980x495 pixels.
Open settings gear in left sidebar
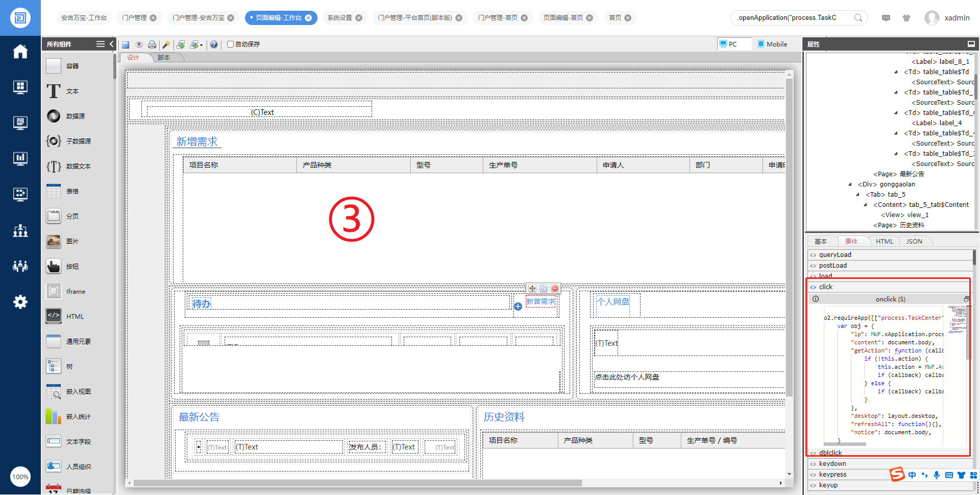(20, 302)
